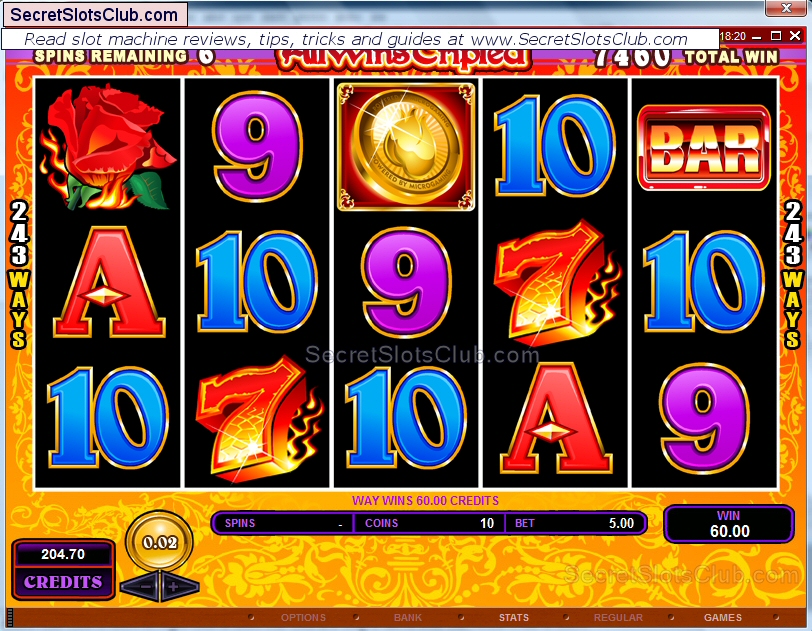This screenshot has height=631, width=812.
Task: Open the BANK menu
Action: point(408,618)
